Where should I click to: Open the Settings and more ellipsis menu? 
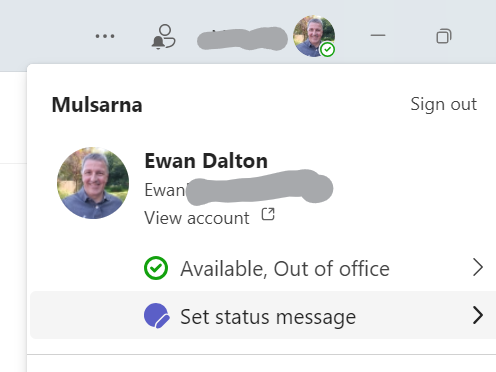[x=105, y=36]
